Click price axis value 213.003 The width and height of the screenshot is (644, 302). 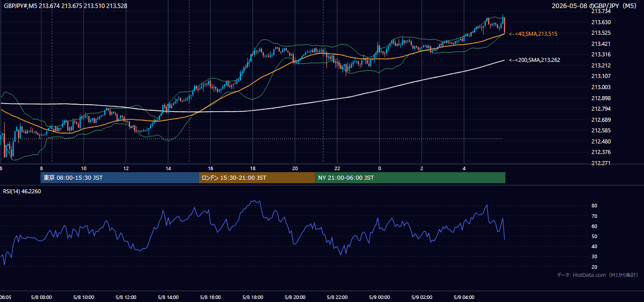tap(601, 87)
